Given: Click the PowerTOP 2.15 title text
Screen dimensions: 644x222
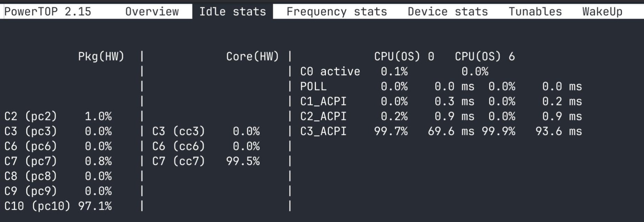Looking at the screenshot, I should 47,12.
